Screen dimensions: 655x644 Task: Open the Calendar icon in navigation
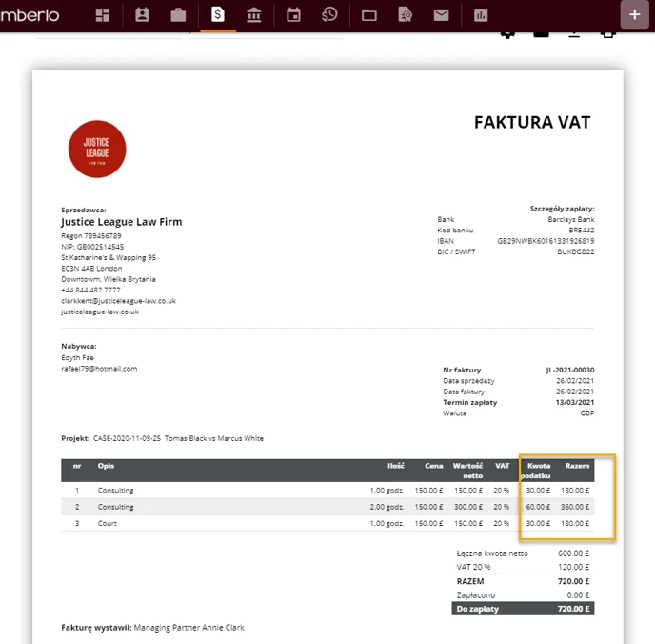coord(293,15)
